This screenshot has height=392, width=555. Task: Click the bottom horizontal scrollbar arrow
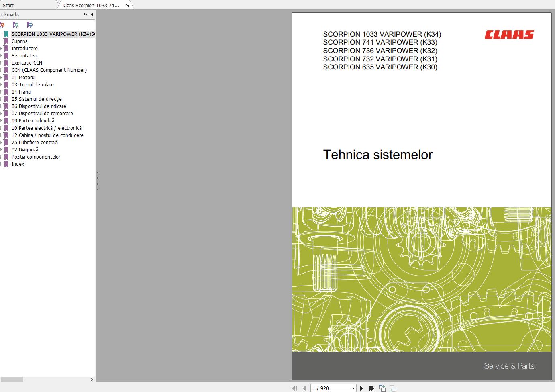[92, 380]
